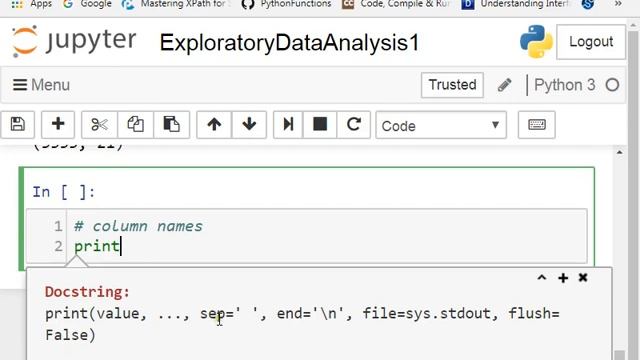Viewport: 640px width, 360px height.
Task: Open the hamburger Menu
Action: tap(41, 85)
